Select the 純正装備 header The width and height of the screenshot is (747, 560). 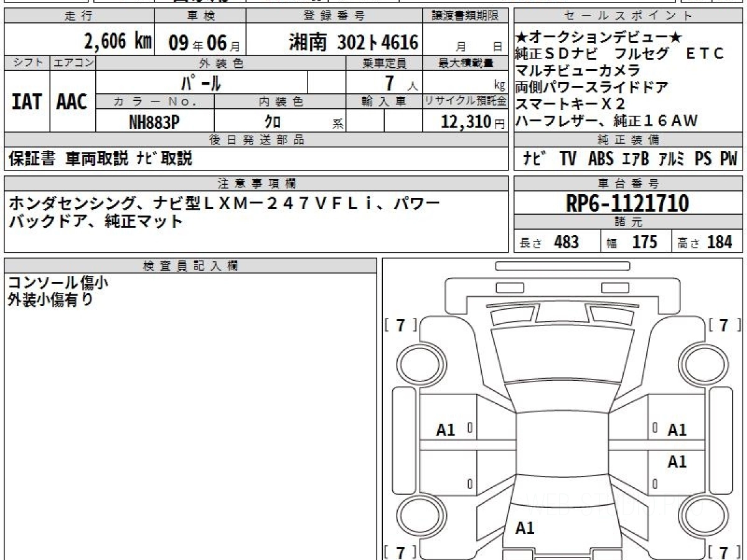click(628, 140)
